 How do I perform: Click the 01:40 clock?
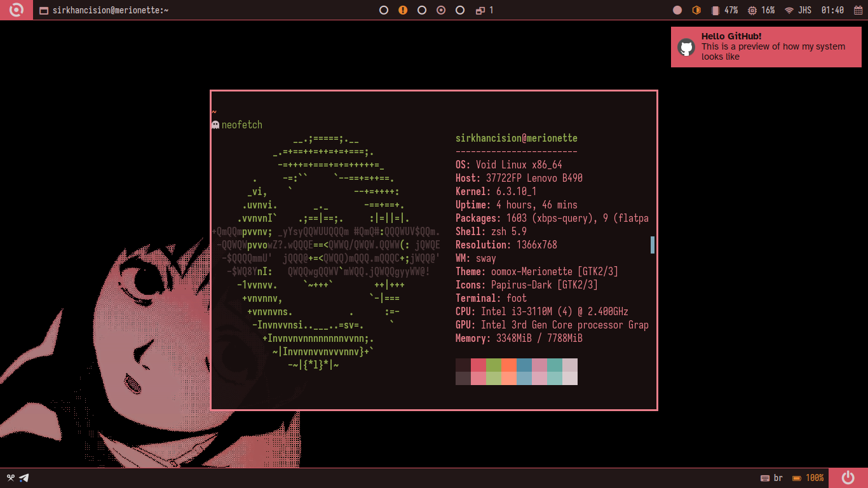point(832,10)
